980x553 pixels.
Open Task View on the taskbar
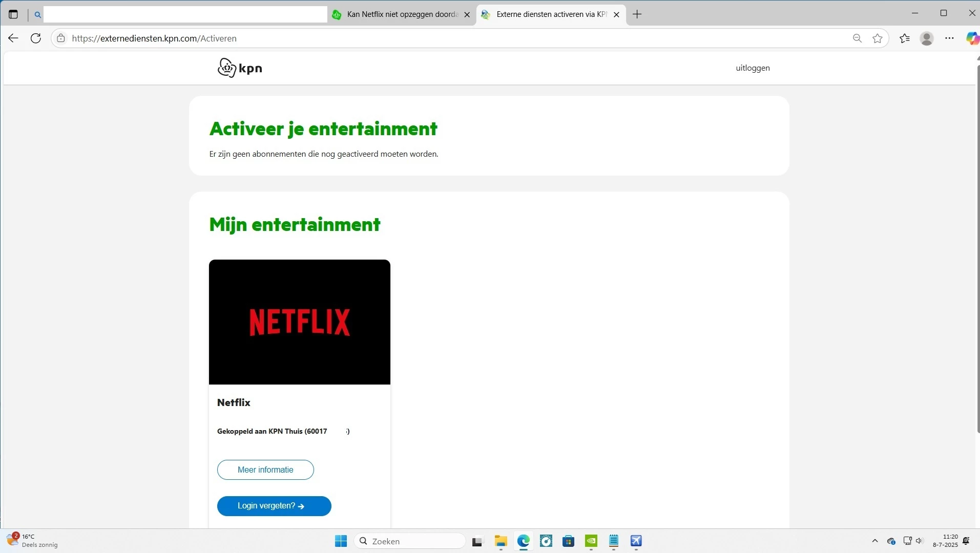pos(477,541)
